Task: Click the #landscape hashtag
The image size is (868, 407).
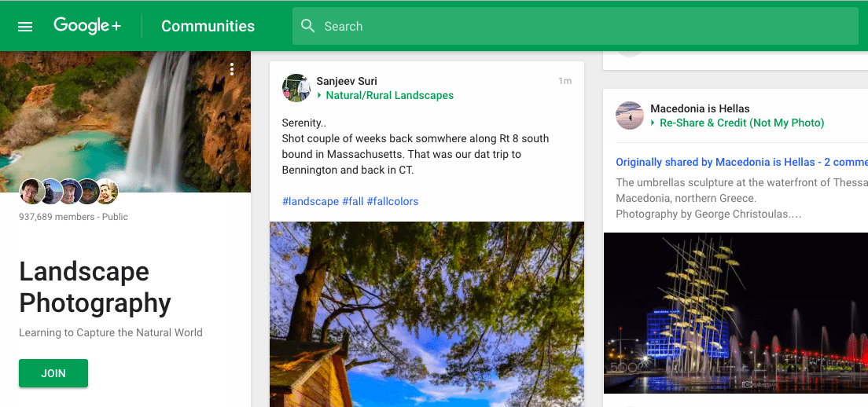Action: click(310, 201)
